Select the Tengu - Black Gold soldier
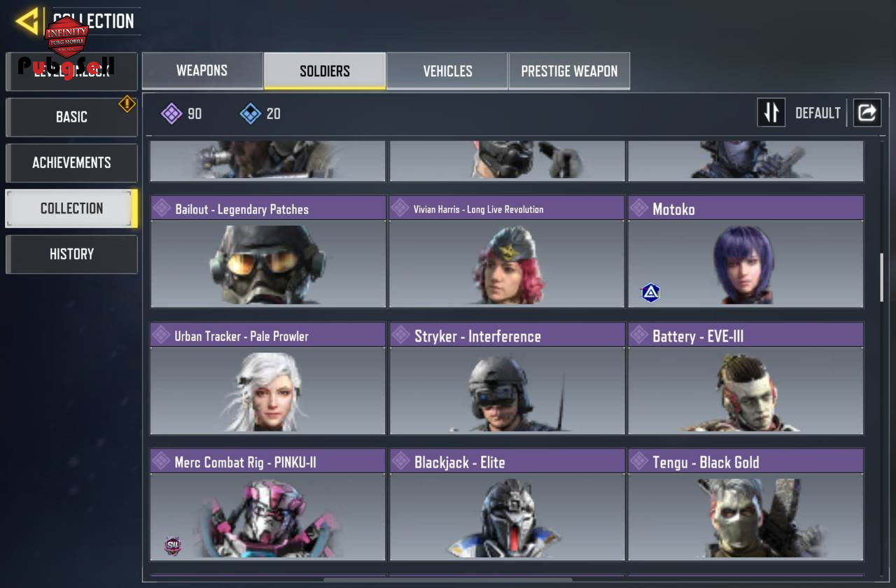The height and width of the screenshot is (588, 896). [x=745, y=505]
